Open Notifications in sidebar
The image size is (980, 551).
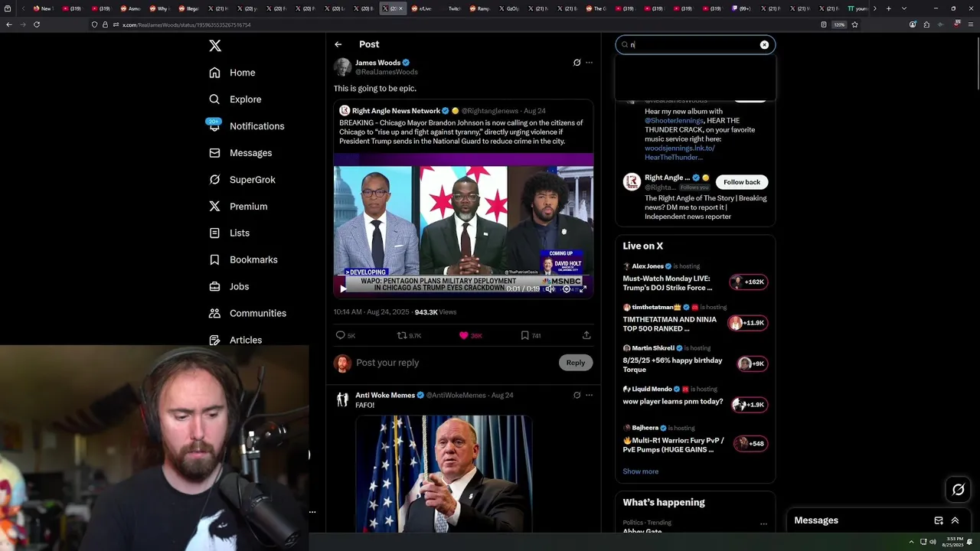247,126
